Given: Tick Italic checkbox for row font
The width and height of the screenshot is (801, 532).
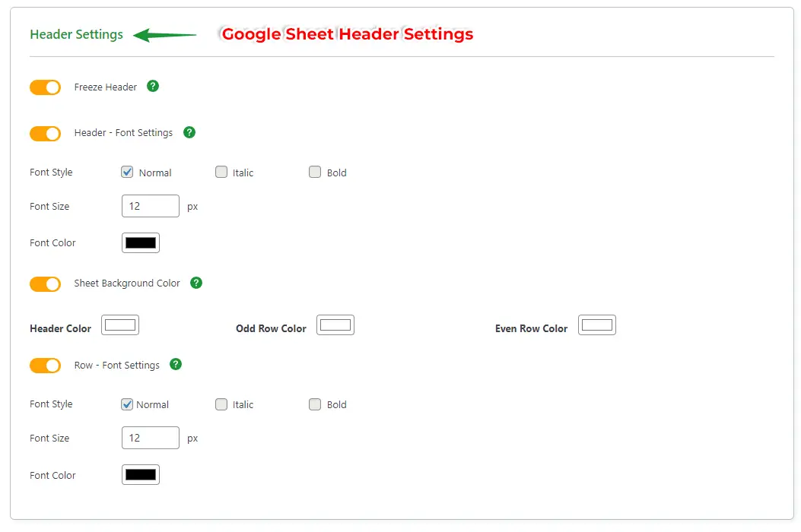Looking at the screenshot, I should (221, 404).
